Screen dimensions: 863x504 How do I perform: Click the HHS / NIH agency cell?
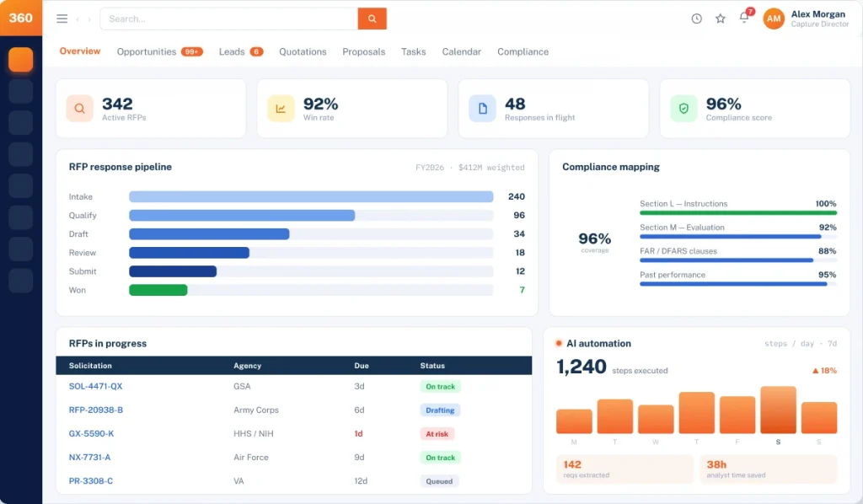point(253,433)
